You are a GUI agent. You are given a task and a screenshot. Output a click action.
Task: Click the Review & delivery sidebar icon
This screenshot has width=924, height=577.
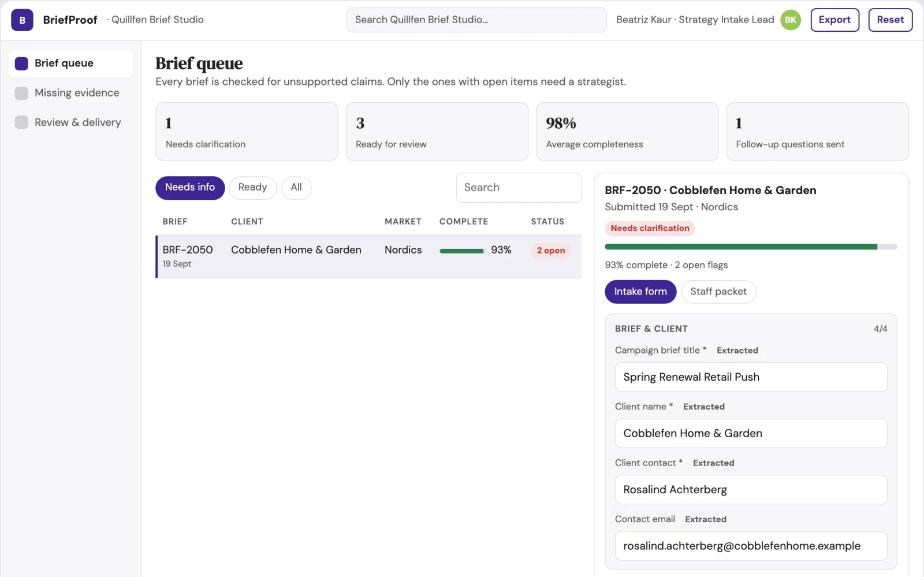[21, 122]
